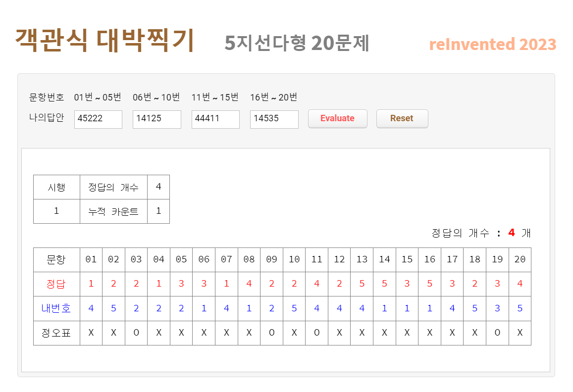573x392 pixels.
Task: Select the answer input showing 14125
Action: pos(156,119)
